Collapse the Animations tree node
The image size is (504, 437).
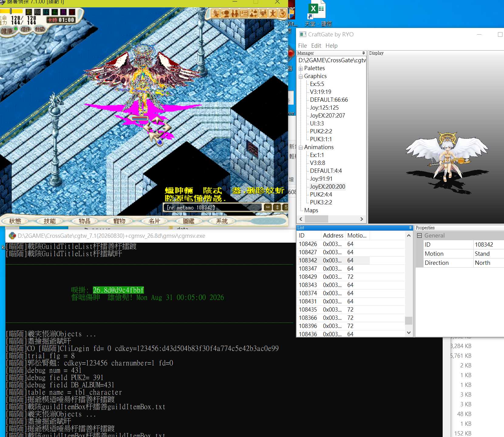(x=301, y=148)
